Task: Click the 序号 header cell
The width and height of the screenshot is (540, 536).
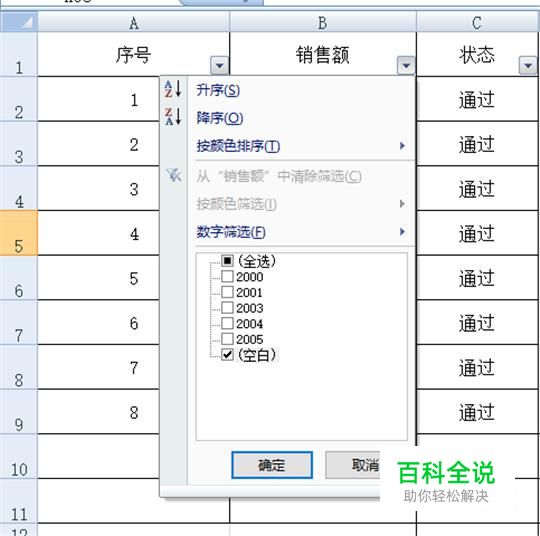Action: coord(134,54)
